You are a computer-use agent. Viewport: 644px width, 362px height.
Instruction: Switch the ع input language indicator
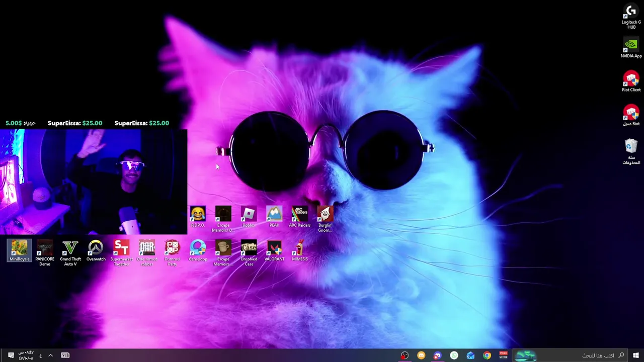(40, 355)
